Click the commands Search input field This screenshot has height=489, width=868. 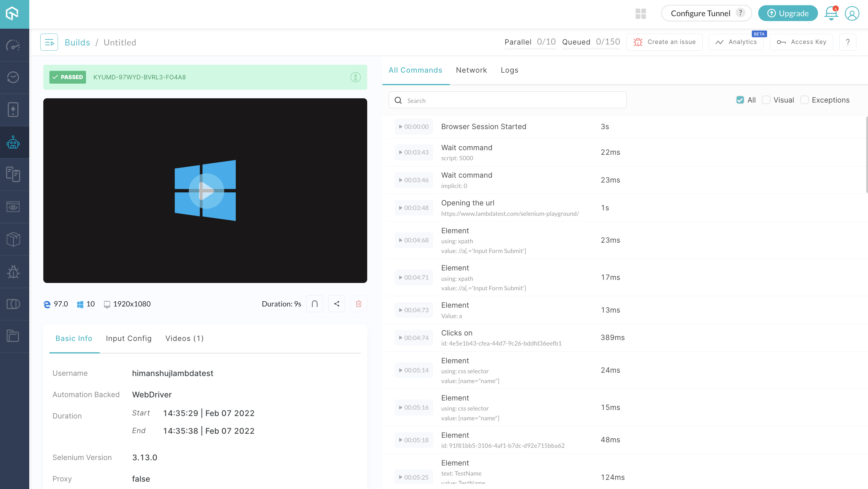click(507, 100)
